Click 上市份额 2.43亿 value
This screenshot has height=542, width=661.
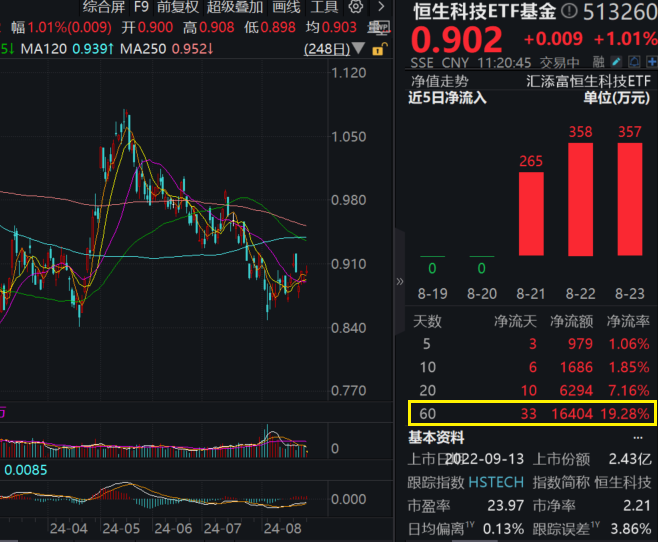pyautogui.click(x=630, y=459)
